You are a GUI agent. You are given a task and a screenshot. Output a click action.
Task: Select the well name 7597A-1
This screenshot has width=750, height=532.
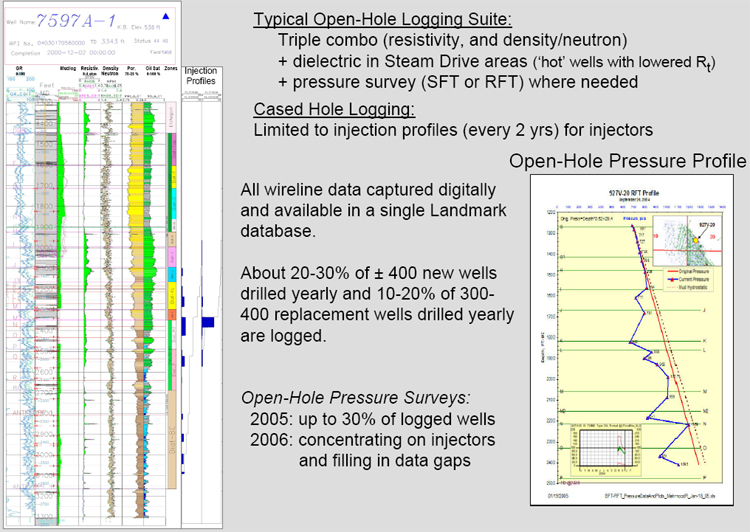pos(76,21)
